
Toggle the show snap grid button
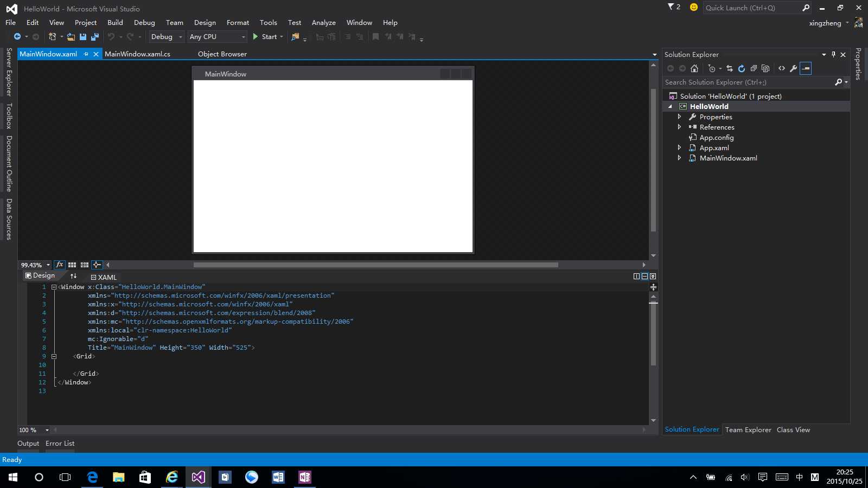click(72, 265)
